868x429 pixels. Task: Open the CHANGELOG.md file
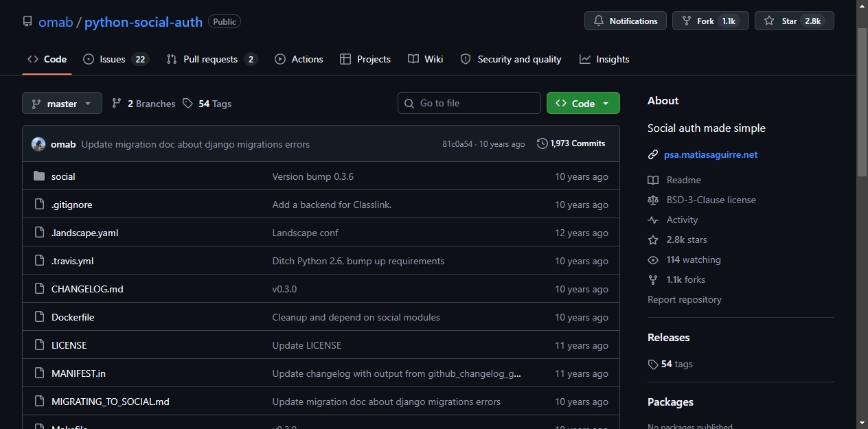[87, 289]
